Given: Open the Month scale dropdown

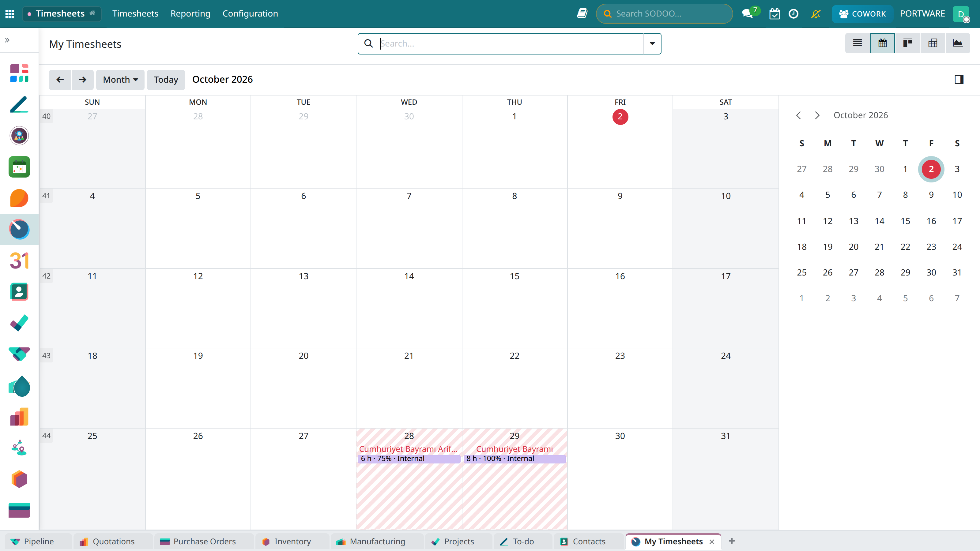Looking at the screenshot, I should (120, 80).
